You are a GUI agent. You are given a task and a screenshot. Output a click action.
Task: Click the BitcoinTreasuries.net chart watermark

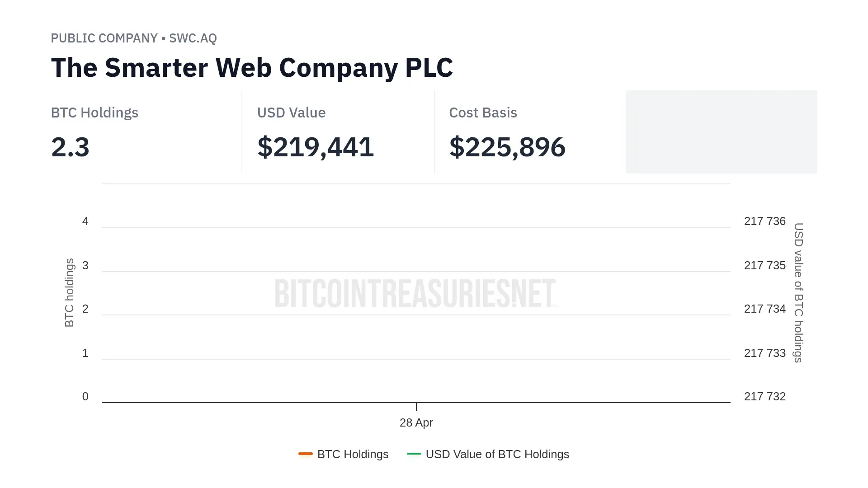click(415, 294)
